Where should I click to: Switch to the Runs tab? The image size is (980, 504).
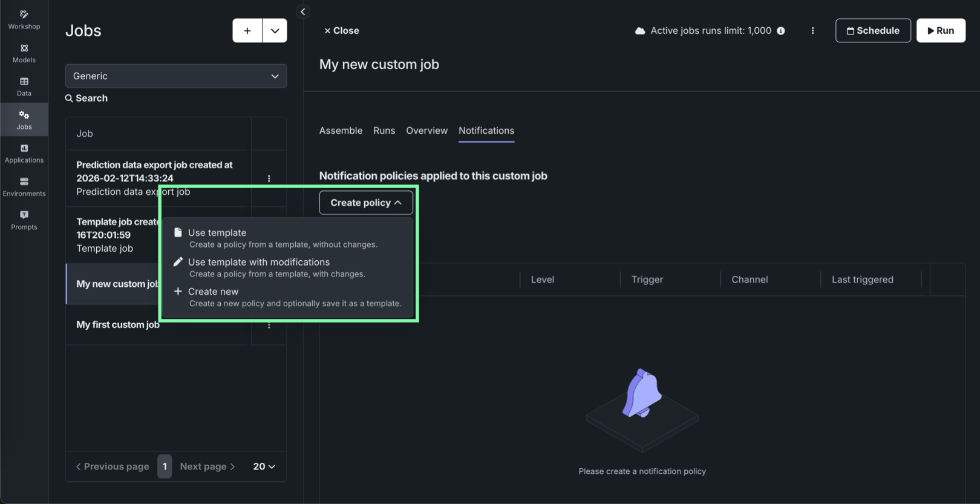(384, 131)
